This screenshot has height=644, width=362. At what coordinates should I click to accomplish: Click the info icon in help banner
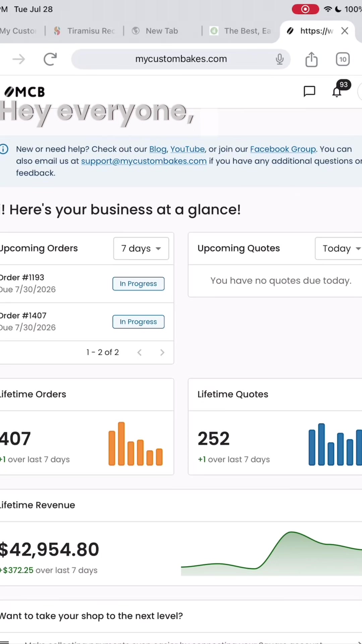click(x=4, y=149)
